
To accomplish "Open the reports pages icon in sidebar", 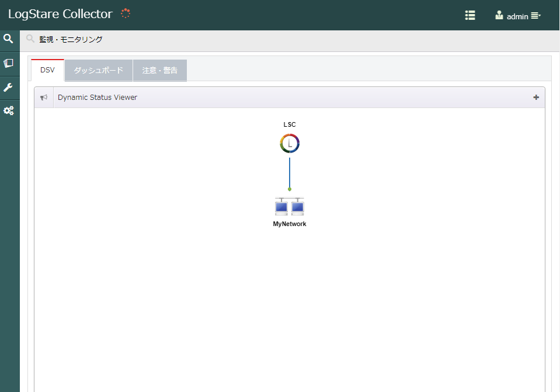I will tap(8, 63).
